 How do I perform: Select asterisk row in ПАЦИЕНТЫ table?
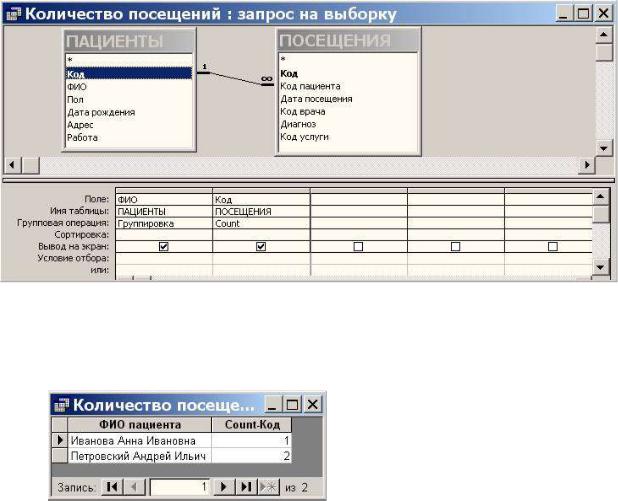click(x=128, y=60)
